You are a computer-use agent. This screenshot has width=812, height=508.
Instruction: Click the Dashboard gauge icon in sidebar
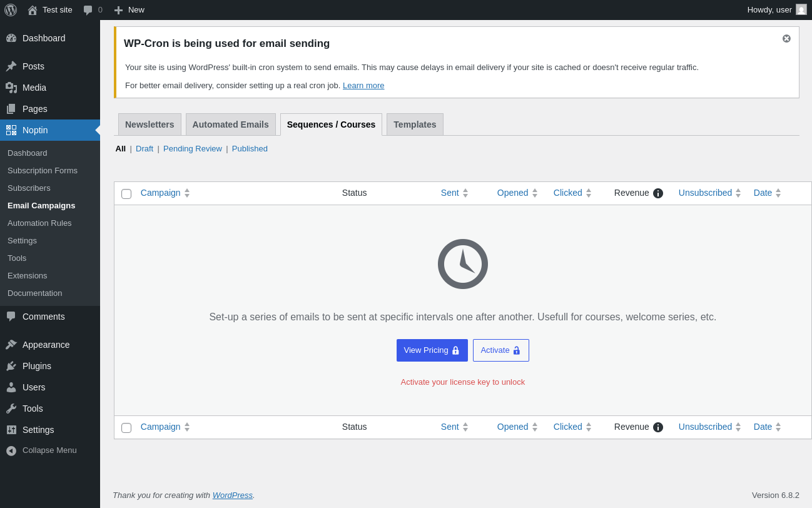pos(11,38)
